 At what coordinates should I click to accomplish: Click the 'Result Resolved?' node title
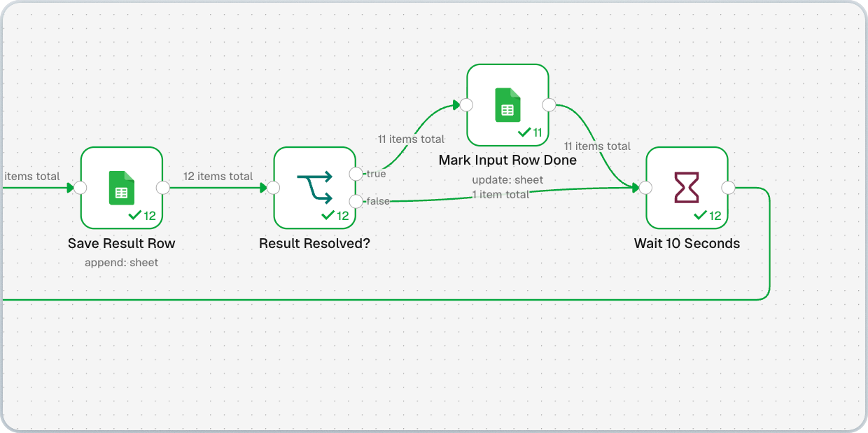pos(315,244)
